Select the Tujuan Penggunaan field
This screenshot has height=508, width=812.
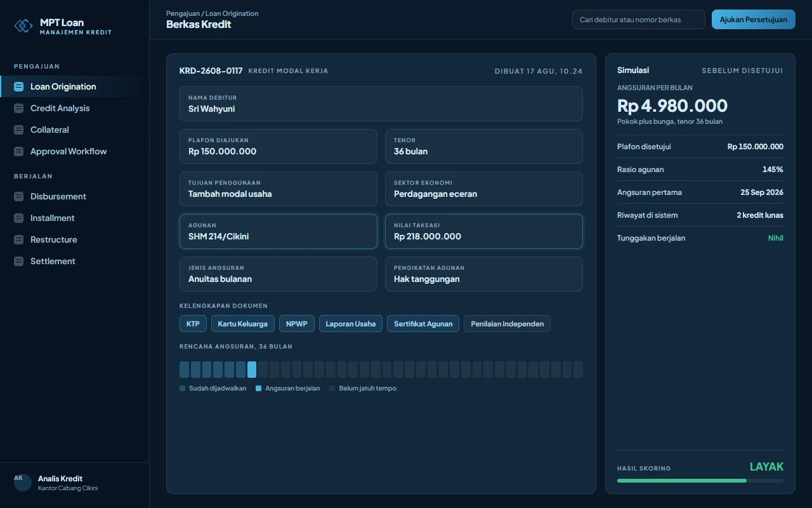pos(278,189)
